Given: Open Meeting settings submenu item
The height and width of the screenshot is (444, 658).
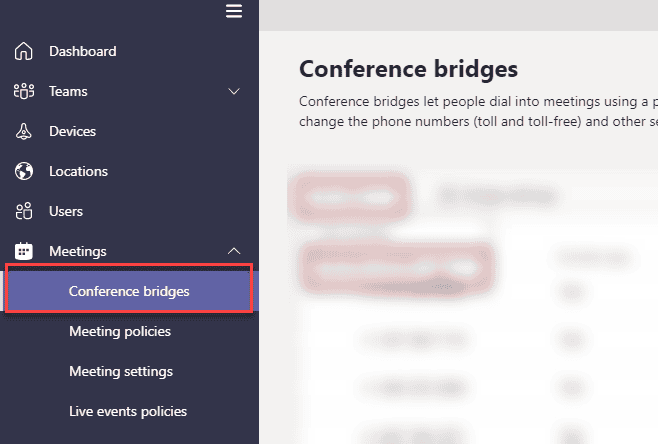Looking at the screenshot, I should pyautogui.click(x=121, y=371).
